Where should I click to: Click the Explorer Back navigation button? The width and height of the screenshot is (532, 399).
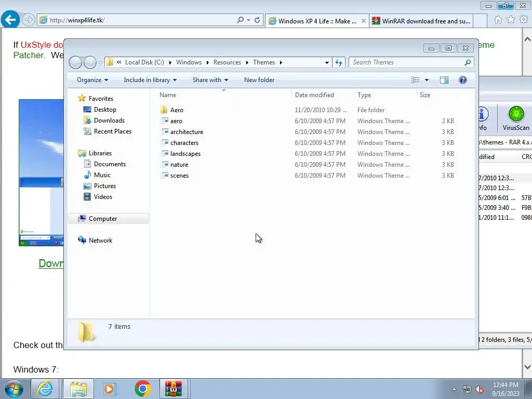[75, 62]
